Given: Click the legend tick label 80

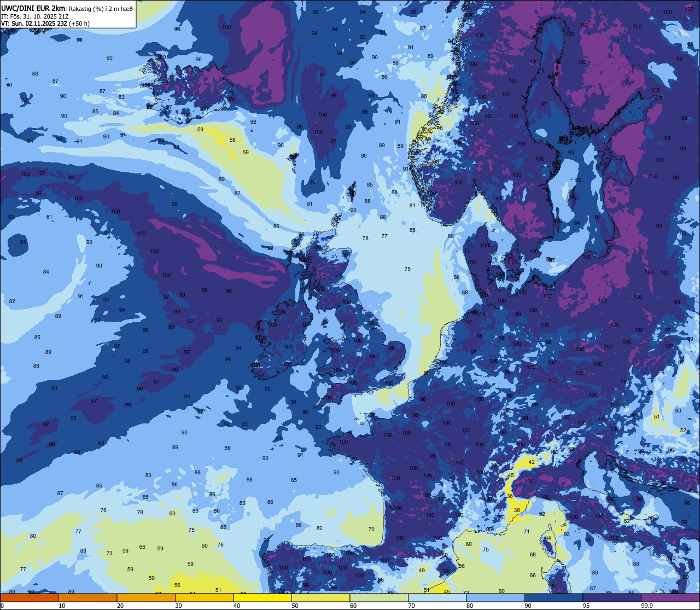Looking at the screenshot, I should tap(470, 605).
